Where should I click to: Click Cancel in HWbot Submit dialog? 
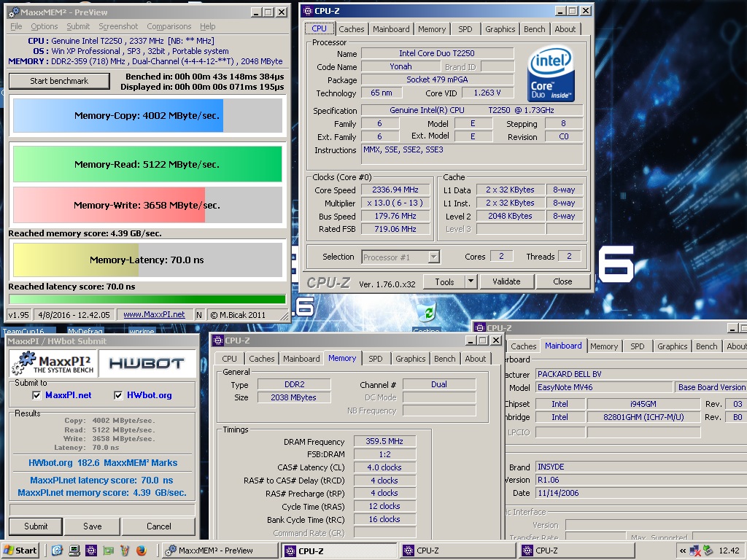[x=158, y=526]
